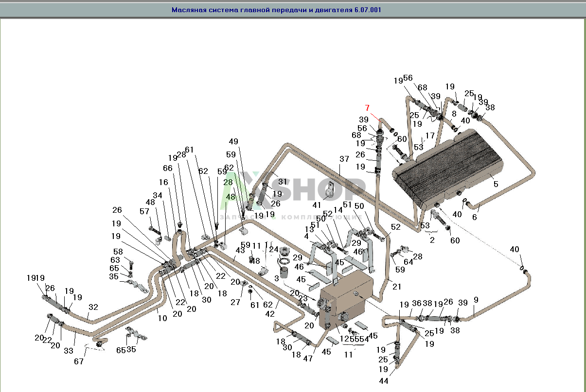Select part number 21 pipe label
Viewport: 586px width, 392px height.
point(397,286)
